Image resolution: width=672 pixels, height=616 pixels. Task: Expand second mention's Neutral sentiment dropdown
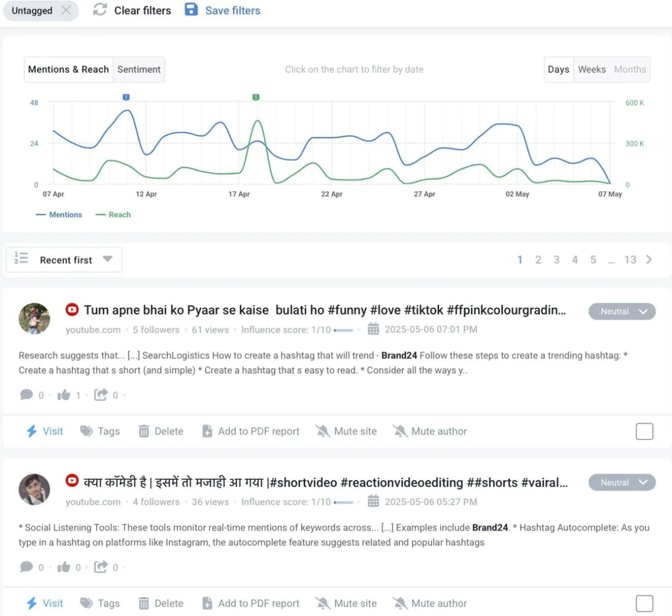[622, 483]
